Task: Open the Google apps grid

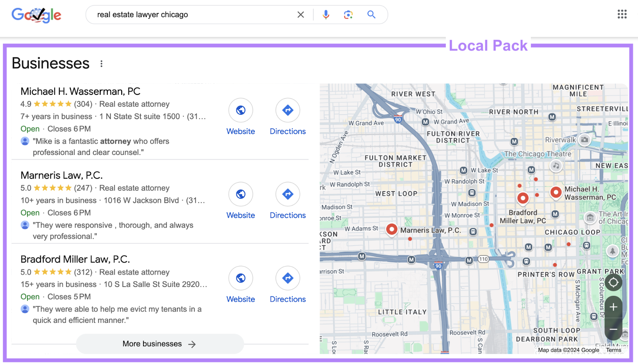Action: point(622,14)
